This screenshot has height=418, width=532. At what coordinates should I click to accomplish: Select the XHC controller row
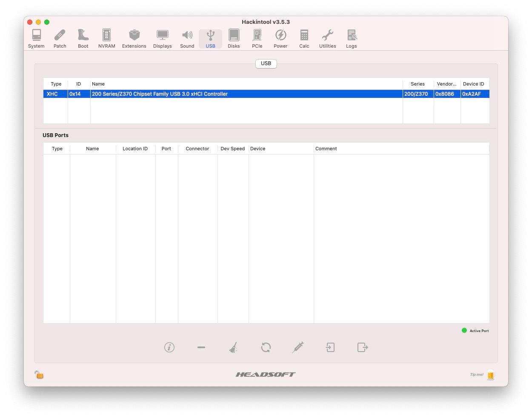pos(266,94)
